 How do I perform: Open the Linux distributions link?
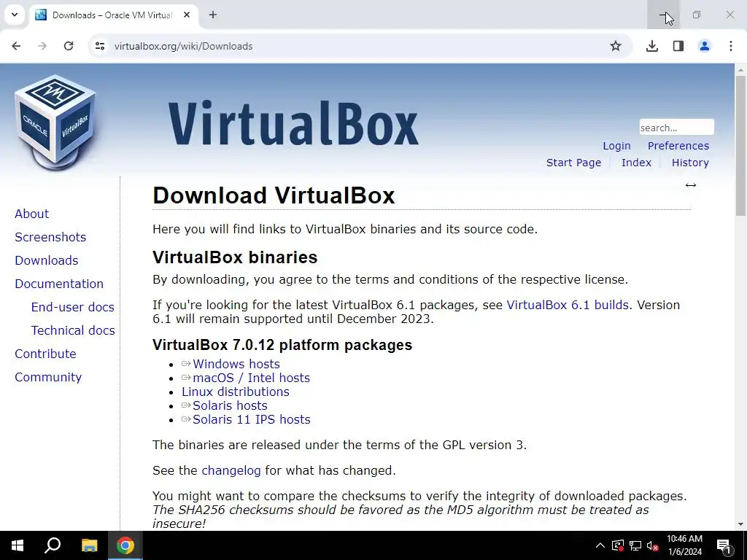(x=236, y=392)
